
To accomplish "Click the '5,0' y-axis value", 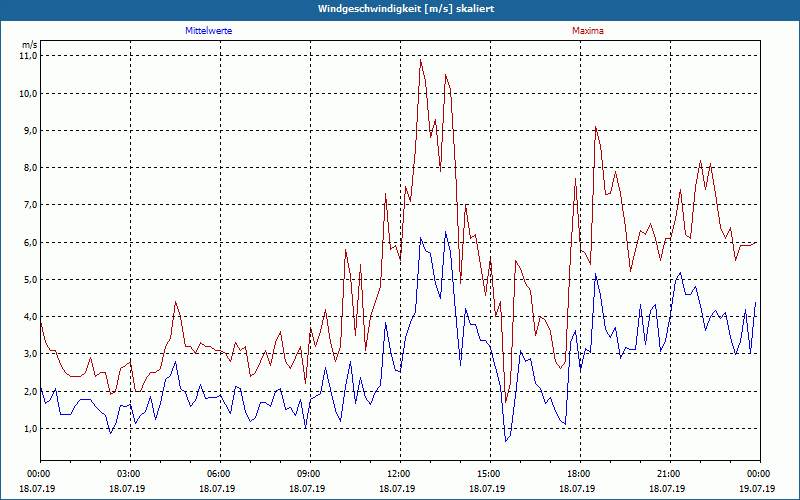I will coord(30,280).
